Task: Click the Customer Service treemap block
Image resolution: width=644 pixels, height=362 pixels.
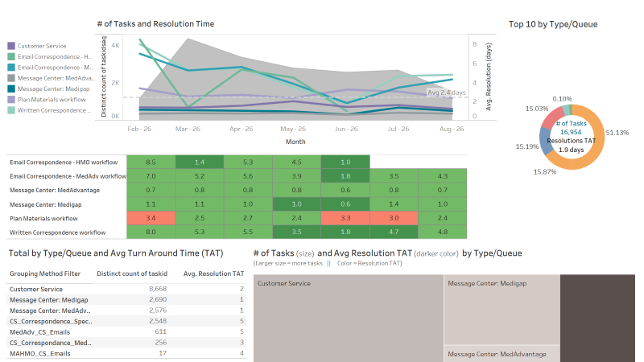Action: [349, 319]
